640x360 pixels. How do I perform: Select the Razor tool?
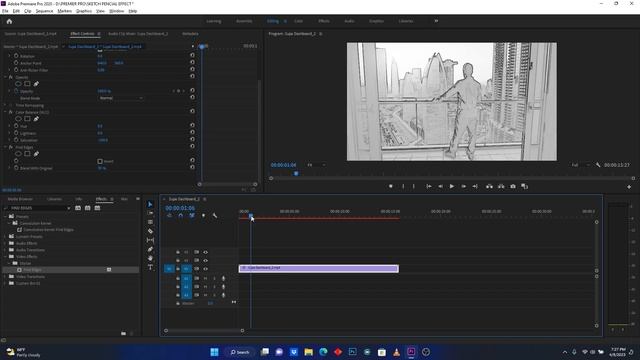point(150,231)
